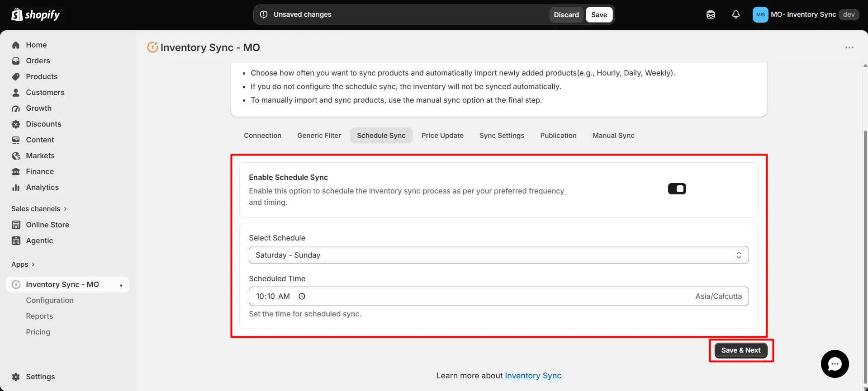Click the Growth gauge icon

click(16, 108)
